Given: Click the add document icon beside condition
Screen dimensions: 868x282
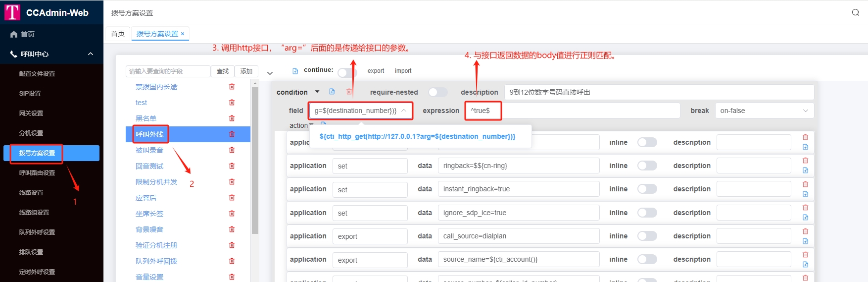Looking at the screenshot, I should click(x=332, y=92).
